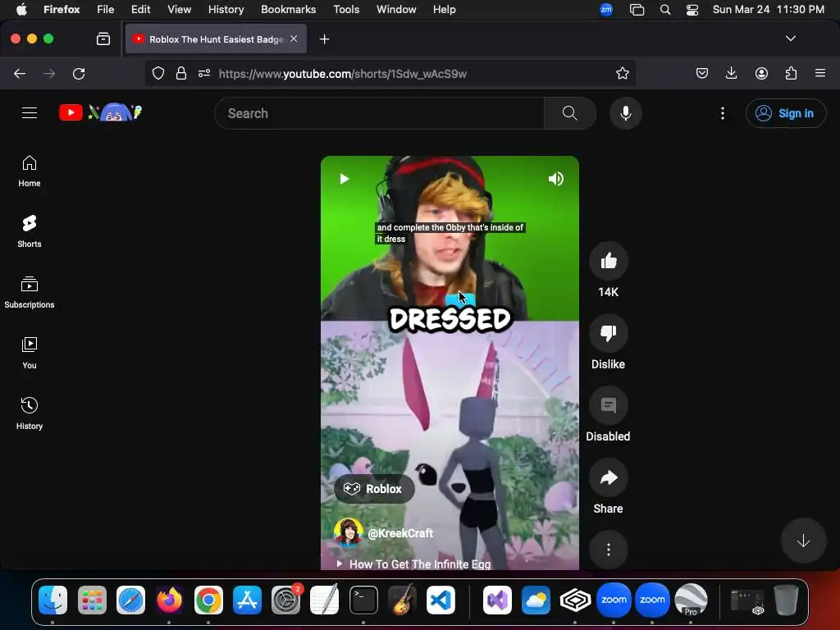View site security lock info
840x630 pixels.
click(181, 73)
